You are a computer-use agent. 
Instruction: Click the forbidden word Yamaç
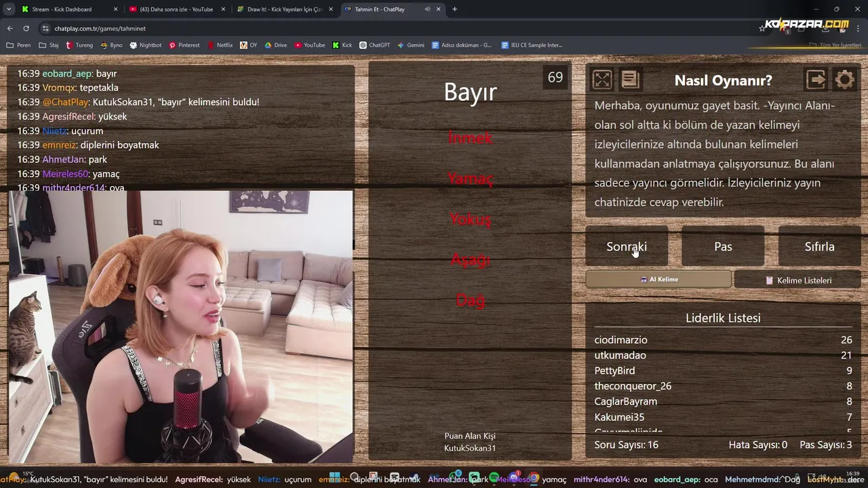470,179
